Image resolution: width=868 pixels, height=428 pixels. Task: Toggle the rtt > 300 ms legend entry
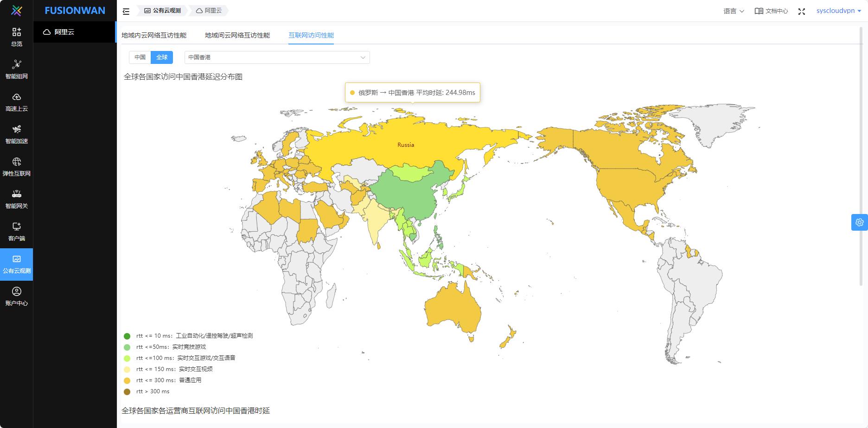click(x=147, y=391)
